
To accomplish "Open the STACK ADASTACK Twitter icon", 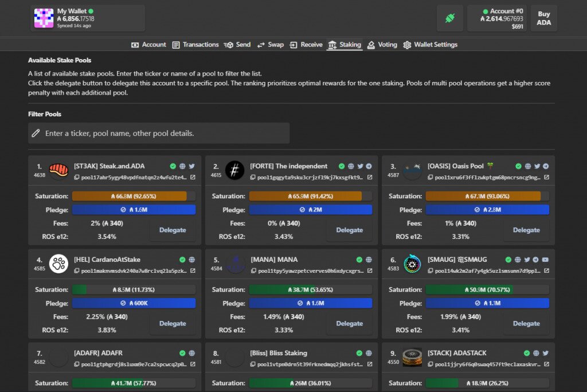I will (x=546, y=353).
